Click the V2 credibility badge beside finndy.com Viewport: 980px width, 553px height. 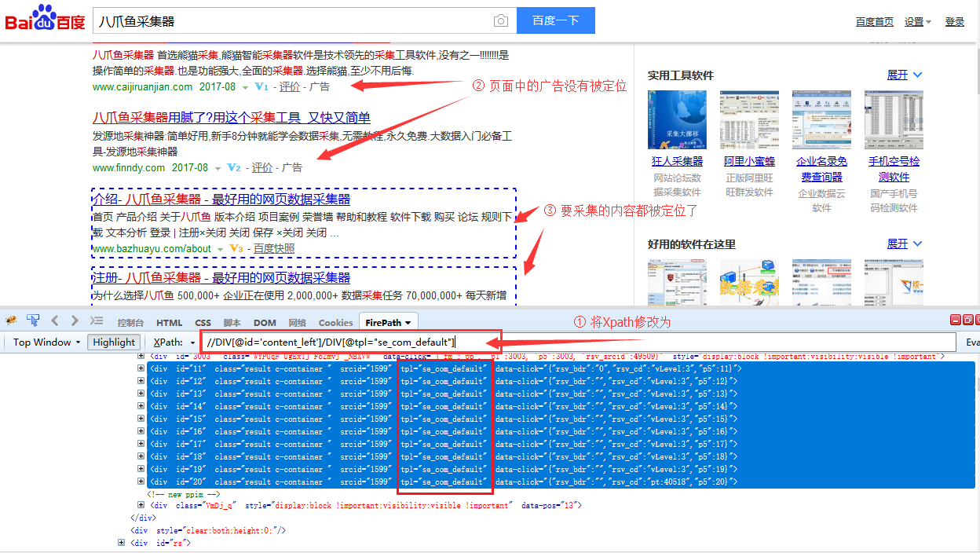pyautogui.click(x=234, y=167)
